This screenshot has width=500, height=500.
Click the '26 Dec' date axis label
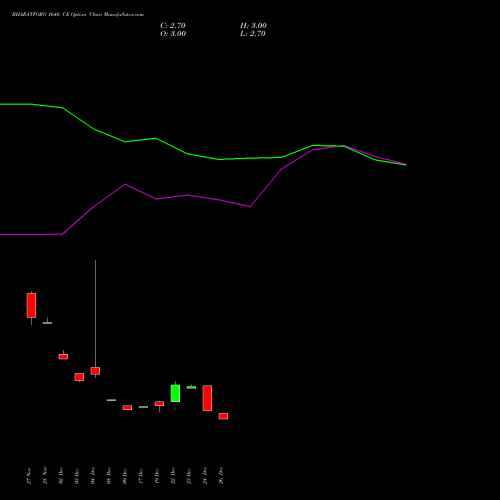point(221,475)
